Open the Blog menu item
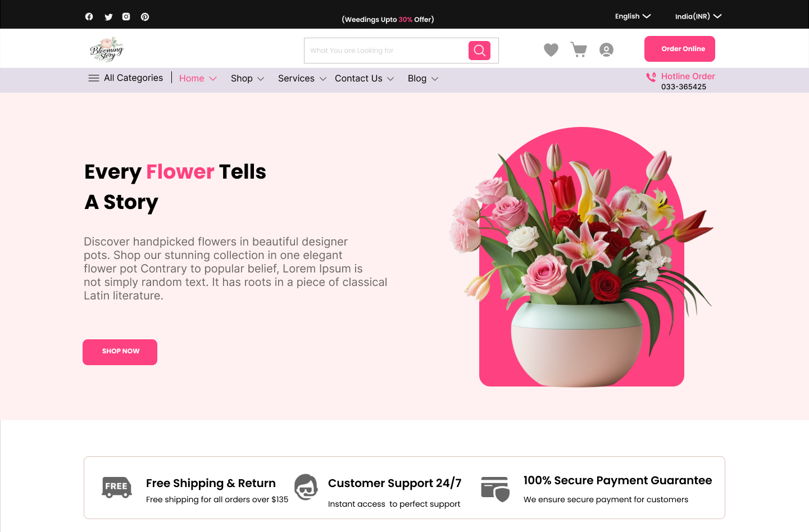Image resolution: width=809 pixels, height=532 pixels. pyautogui.click(x=422, y=78)
